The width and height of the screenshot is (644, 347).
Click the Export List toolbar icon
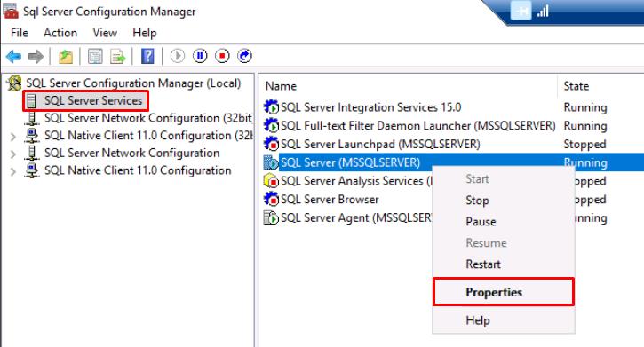[x=118, y=56]
